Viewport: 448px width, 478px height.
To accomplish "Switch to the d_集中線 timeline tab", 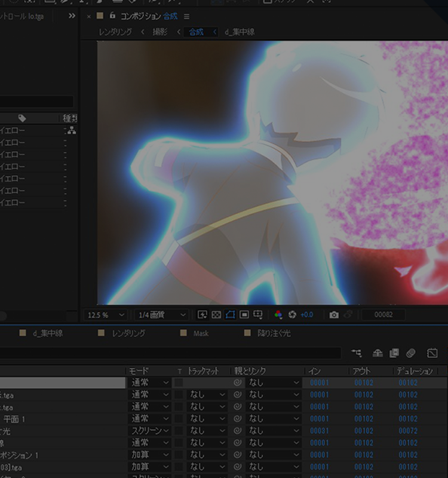I will 48,333.
